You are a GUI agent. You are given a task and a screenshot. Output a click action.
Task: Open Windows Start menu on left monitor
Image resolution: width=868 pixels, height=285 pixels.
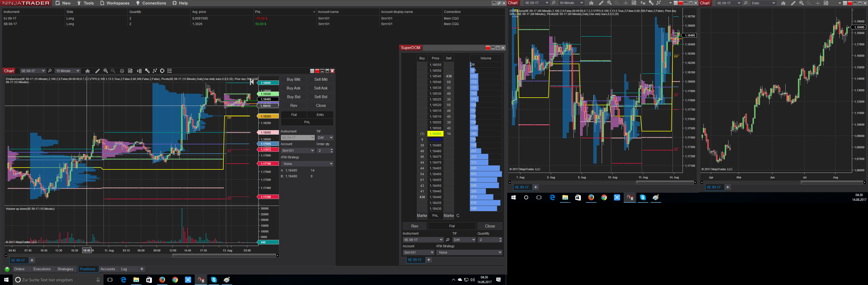pyautogui.click(x=6, y=280)
